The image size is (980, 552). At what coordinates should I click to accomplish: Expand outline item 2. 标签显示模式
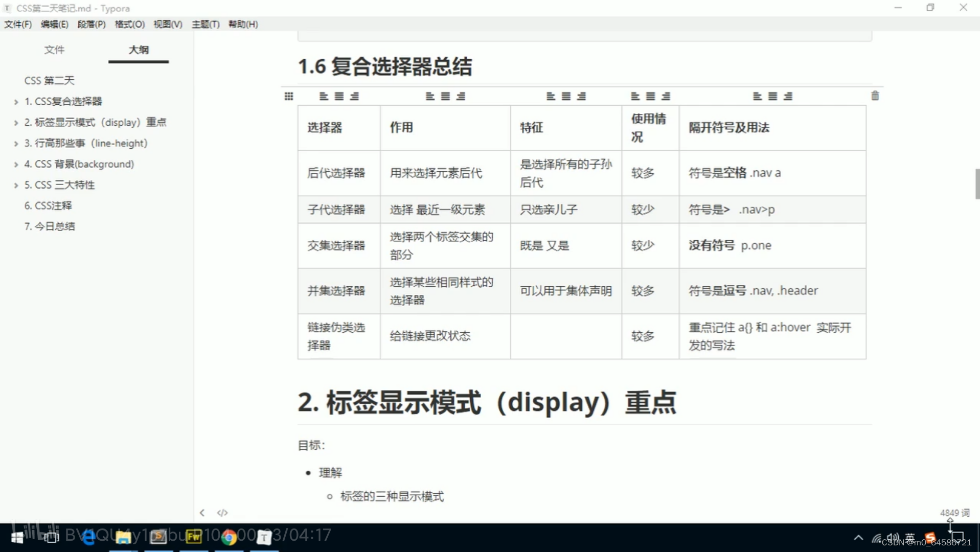16,123
